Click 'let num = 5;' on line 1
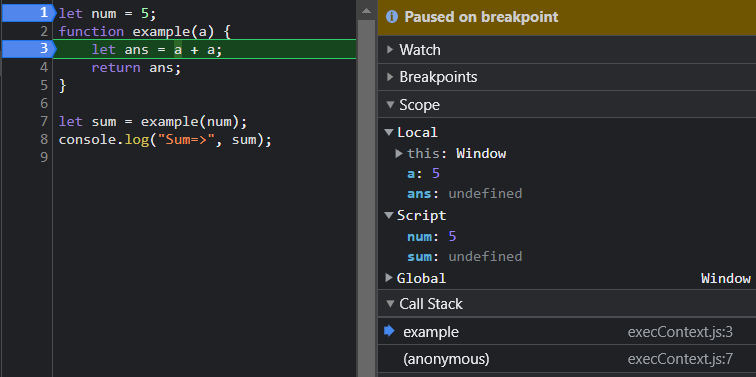This screenshot has height=377, width=756. coord(108,13)
